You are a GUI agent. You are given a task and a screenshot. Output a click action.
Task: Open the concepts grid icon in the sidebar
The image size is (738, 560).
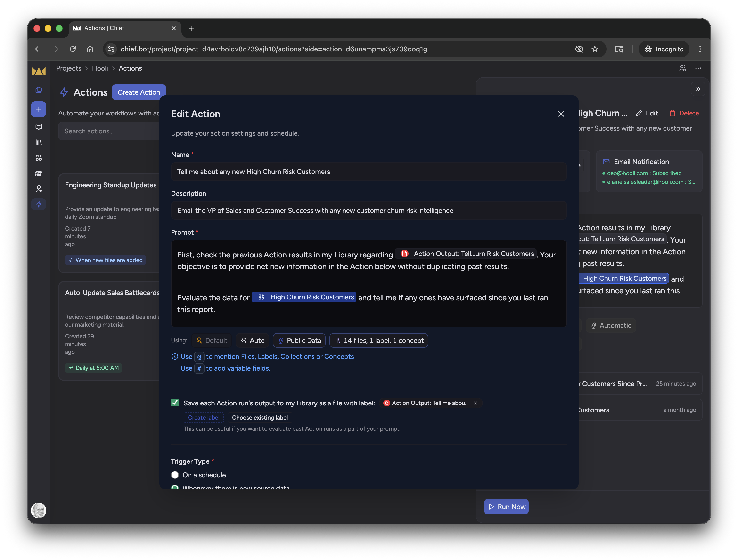point(39,158)
